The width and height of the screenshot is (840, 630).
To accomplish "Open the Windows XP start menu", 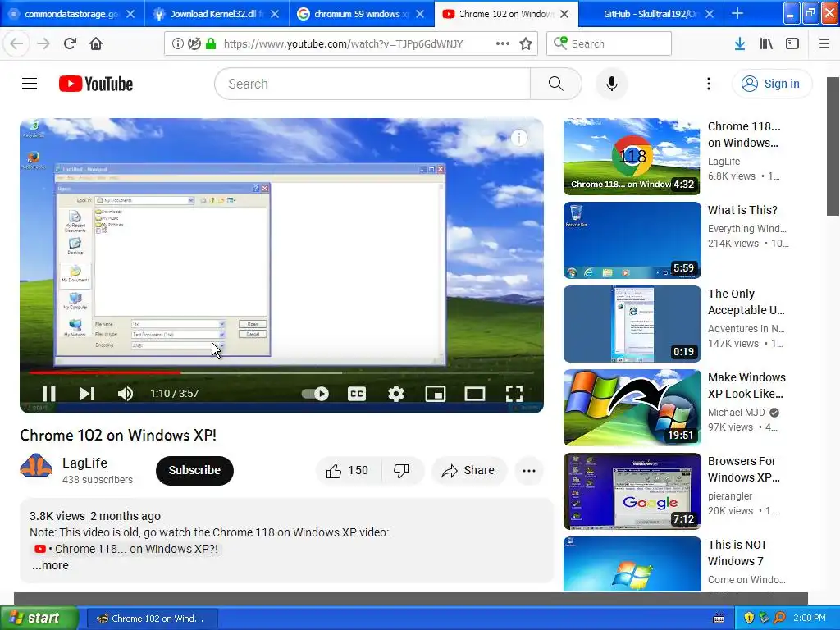I will [39, 619].
